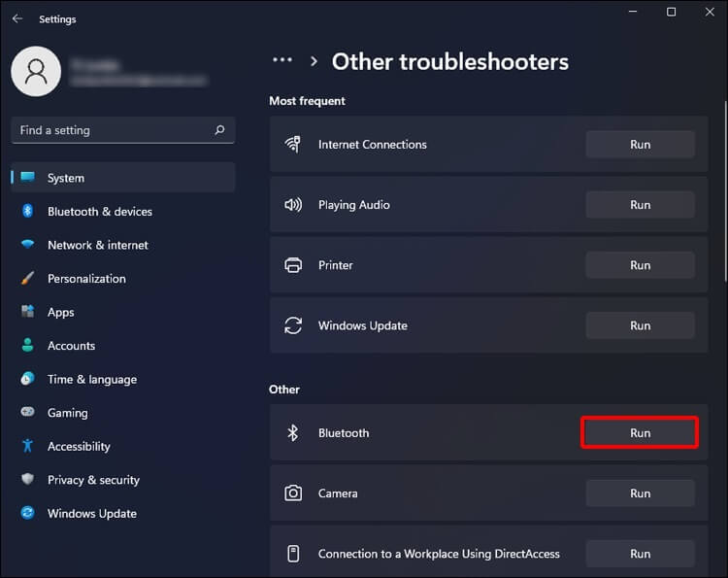The image size is (728, 578).
Task: Click the Bluetooth troubleshooter icon
Action: pos(293,432)
